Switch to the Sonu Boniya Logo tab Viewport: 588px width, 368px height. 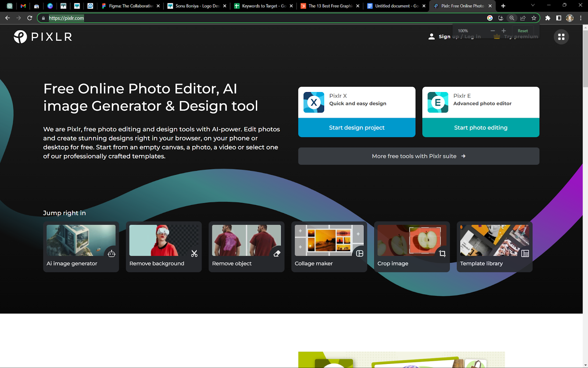(197, 6)
